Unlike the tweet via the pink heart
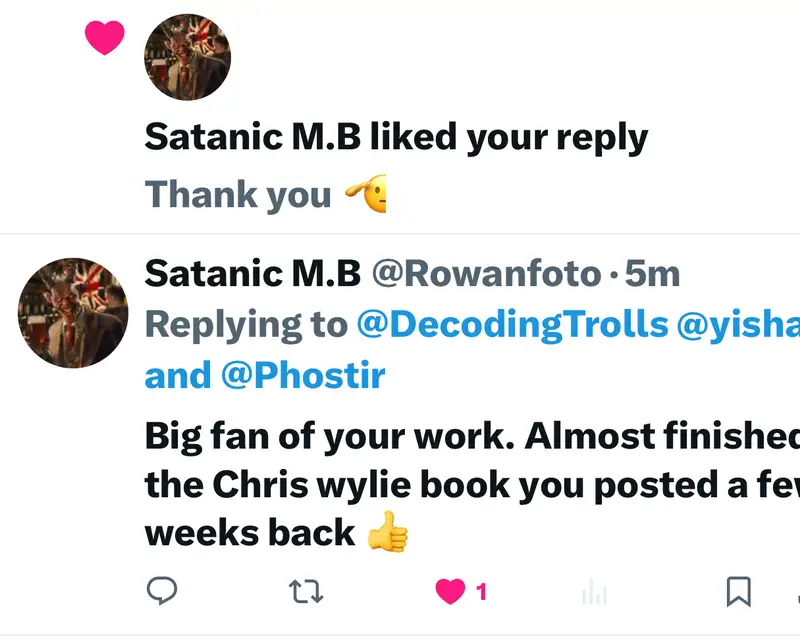 pyautogui.click(x=450, y=592)
